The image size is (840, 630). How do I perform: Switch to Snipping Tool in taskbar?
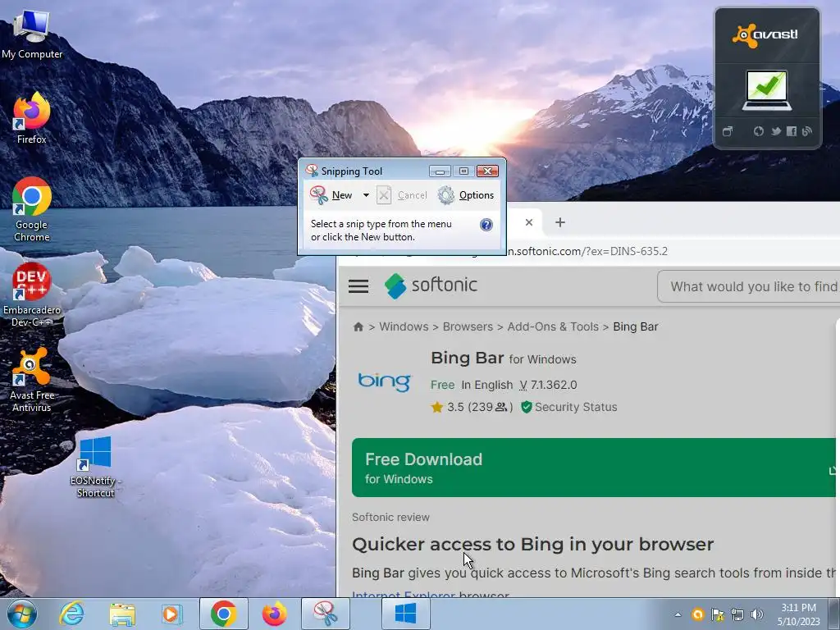325,614
